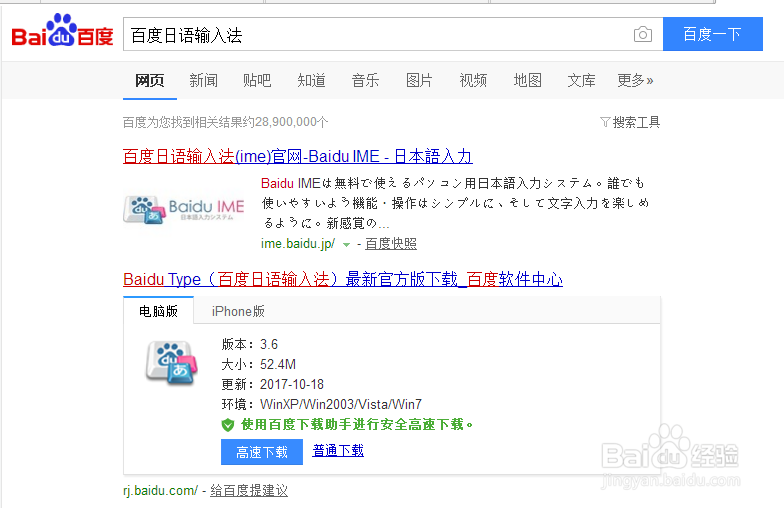Switch to the 新闻 tab
Viewport: 784px width, 508px height.
pyautogui.click(x=204, y=80)
